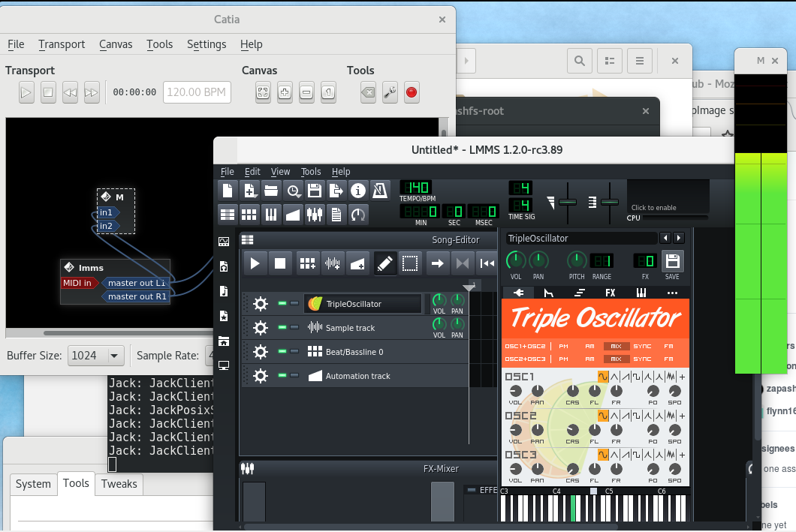Click the red record render button in Catia
The width and height of the screenshot is (796, 532).
[412, 92]
